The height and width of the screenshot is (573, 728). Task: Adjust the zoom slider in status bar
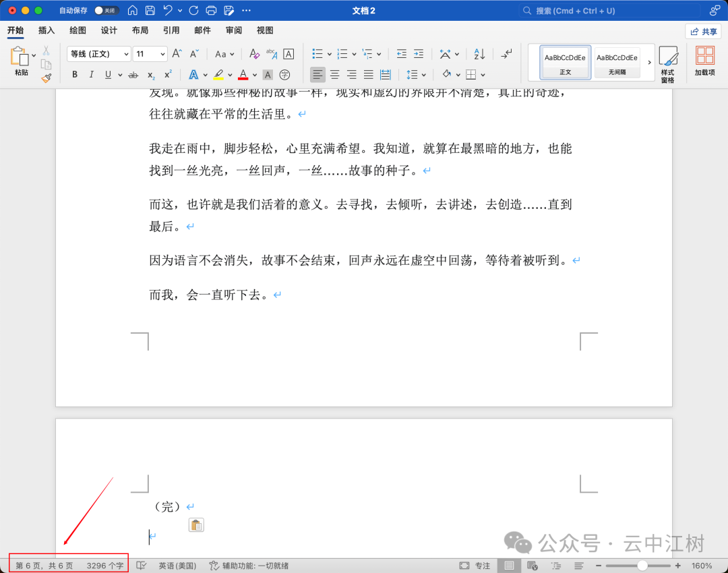pyautogui.click(x=642, y=566)
